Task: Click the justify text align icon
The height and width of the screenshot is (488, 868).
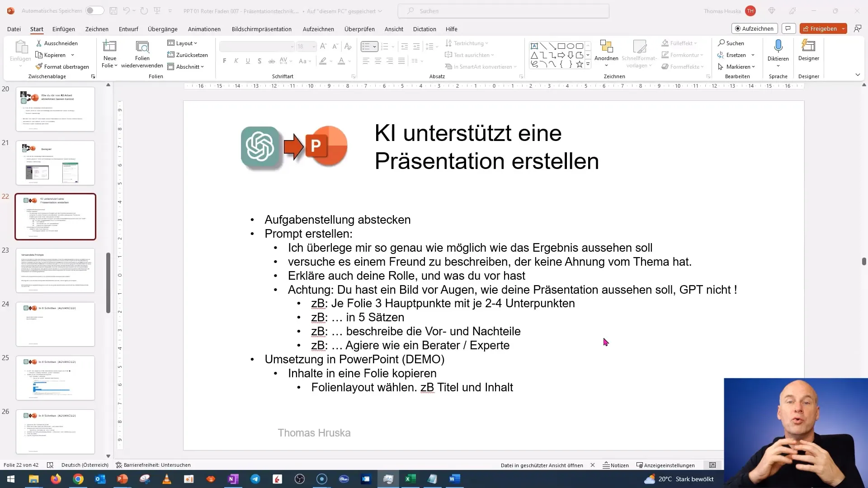Action: 401,61
